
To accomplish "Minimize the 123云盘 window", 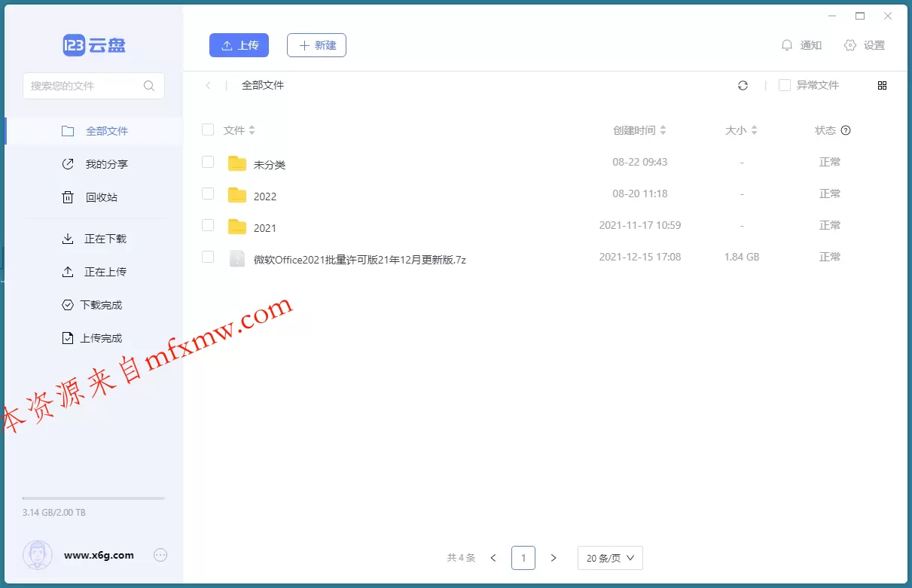I will coord(831,16).
